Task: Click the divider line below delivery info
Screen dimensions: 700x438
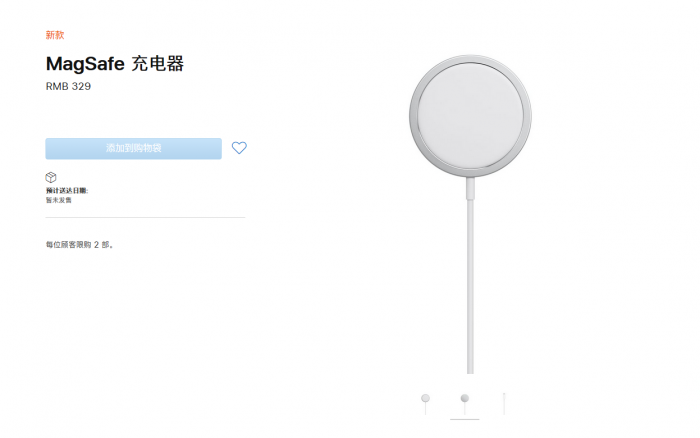Action: pos(145,217)
